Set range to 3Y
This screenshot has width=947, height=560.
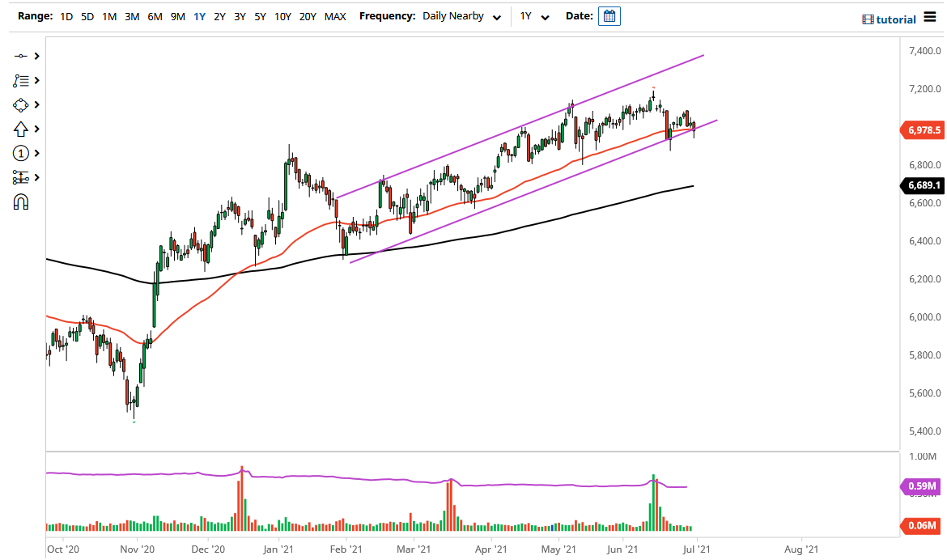tap(240, 16)
